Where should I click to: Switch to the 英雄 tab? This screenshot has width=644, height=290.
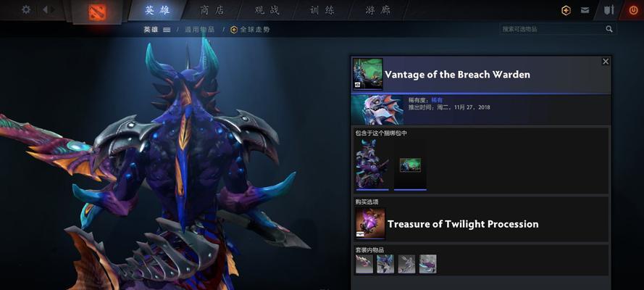coord(157,10)
